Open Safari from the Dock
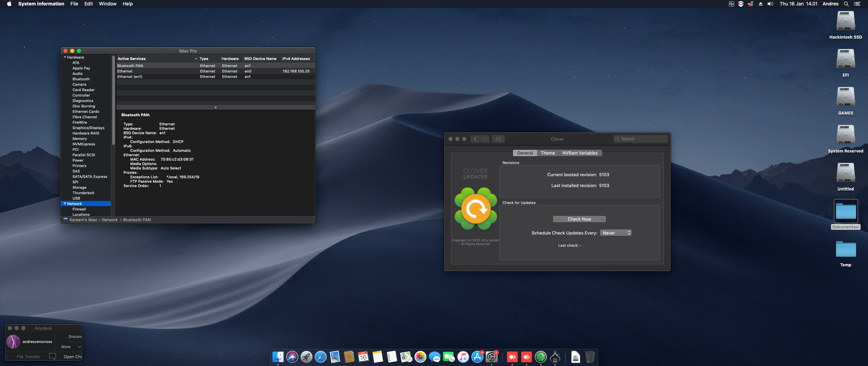868x366 pixels. 320,357
